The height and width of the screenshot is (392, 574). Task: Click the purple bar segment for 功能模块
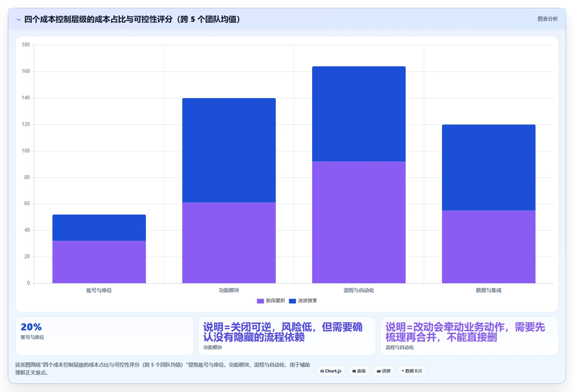point(229,243)
